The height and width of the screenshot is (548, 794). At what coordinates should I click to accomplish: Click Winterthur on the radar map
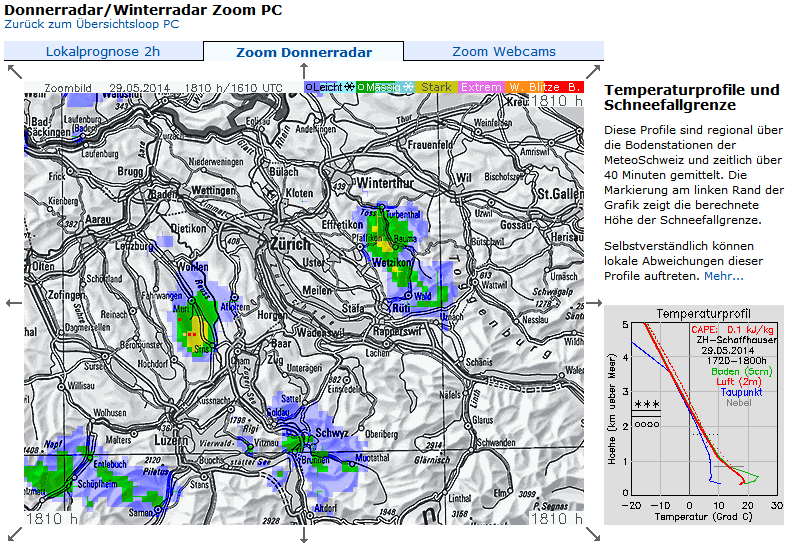pos(385,183)
